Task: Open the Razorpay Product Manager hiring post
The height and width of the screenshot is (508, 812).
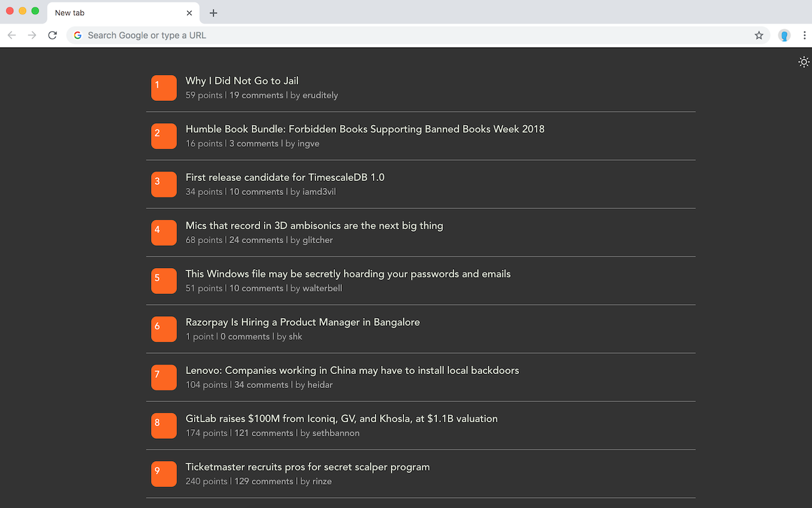Action: pos(303,322)
